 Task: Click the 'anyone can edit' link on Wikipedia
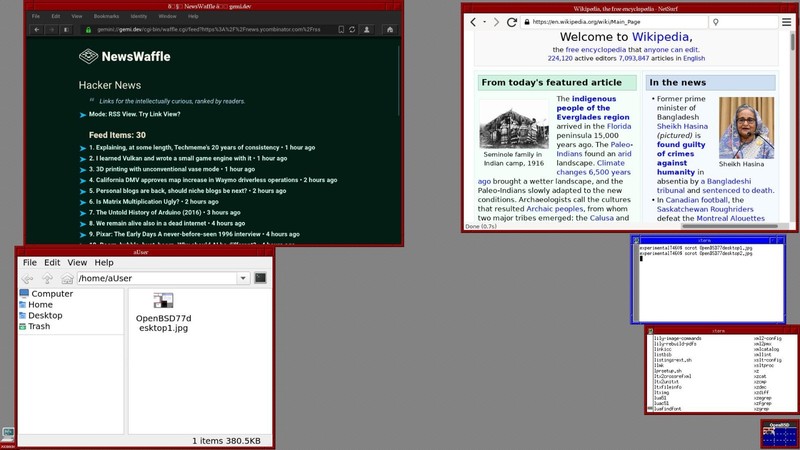point(671,49)
